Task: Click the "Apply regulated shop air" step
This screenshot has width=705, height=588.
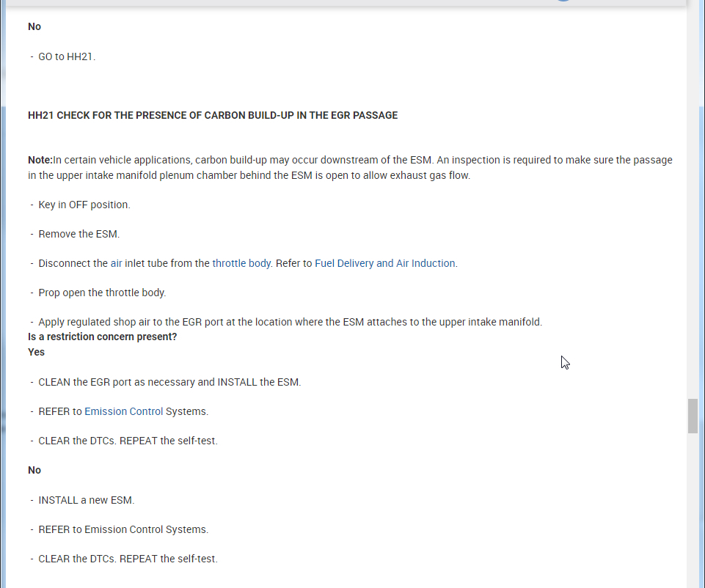Action: [x=290, y=322]
